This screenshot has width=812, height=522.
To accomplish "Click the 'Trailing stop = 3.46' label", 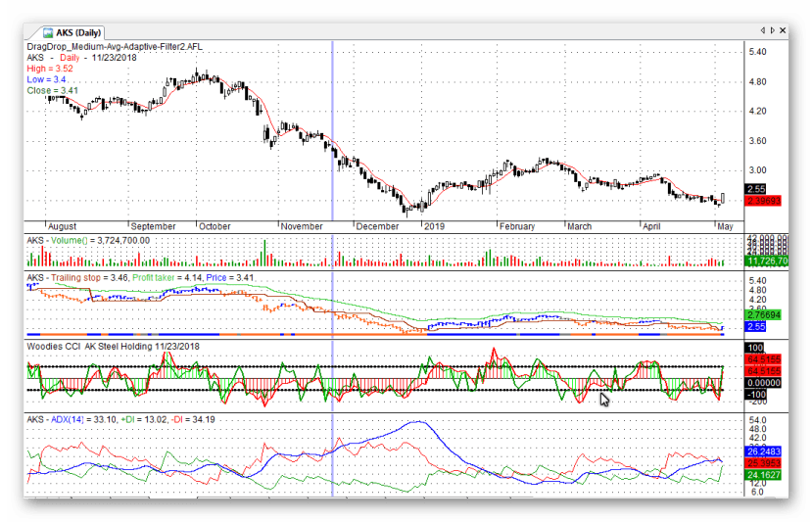I will (x=89, y=277).
